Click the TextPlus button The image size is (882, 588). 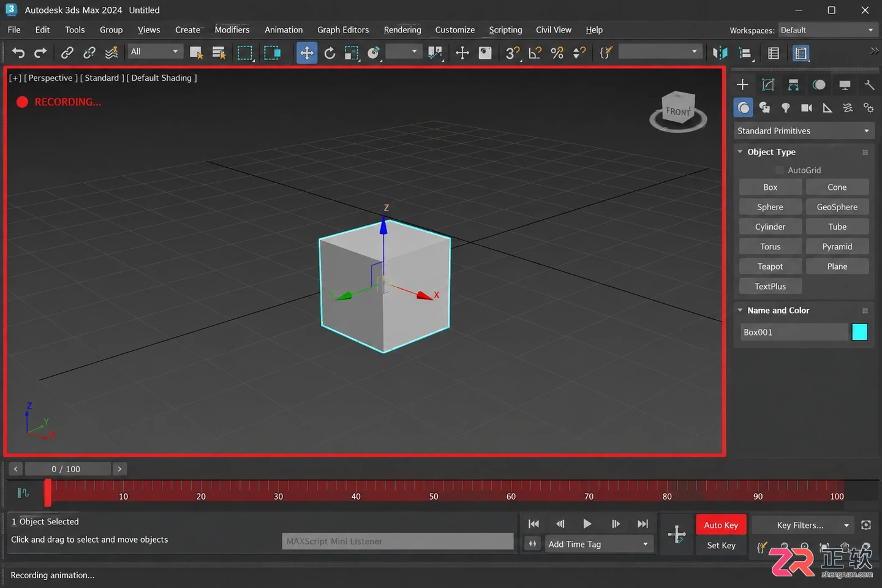pyautogui.click(x=770, y=286)
